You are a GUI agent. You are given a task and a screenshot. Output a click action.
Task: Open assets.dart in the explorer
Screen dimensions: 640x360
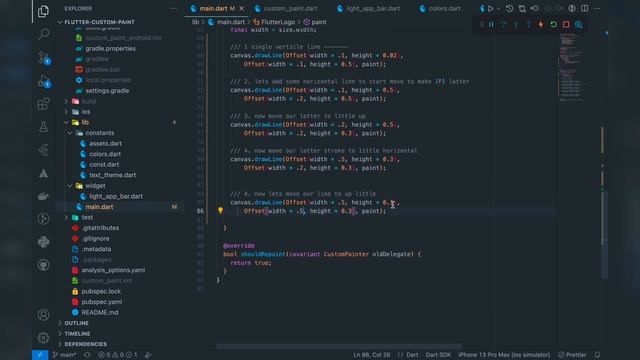point(105,143)
